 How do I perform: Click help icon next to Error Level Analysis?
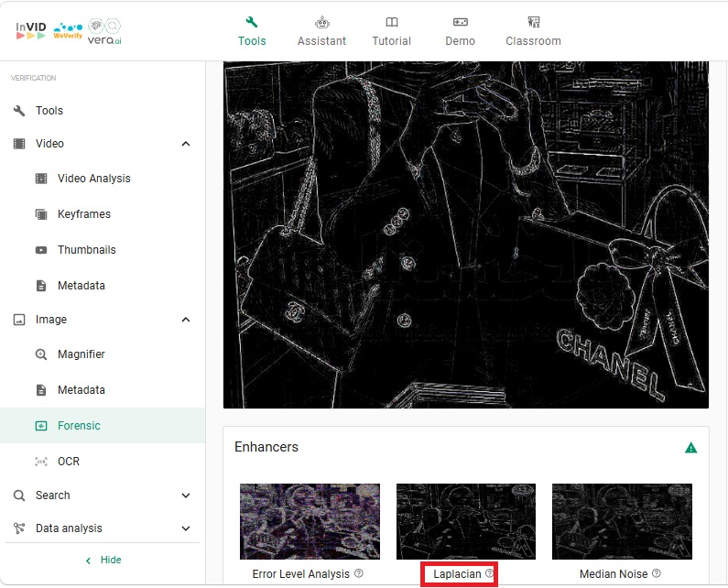(x=358, y=573)
